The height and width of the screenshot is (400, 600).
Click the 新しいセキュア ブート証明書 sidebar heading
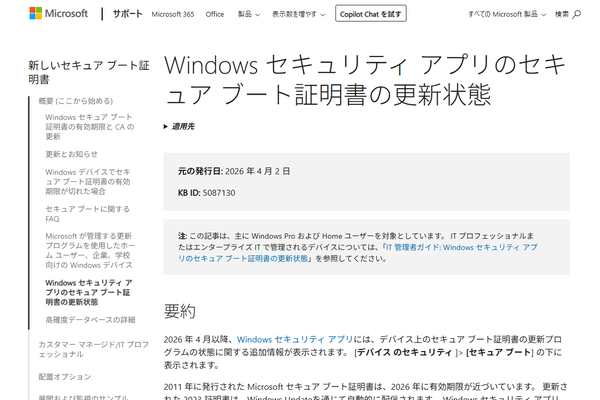89,72
